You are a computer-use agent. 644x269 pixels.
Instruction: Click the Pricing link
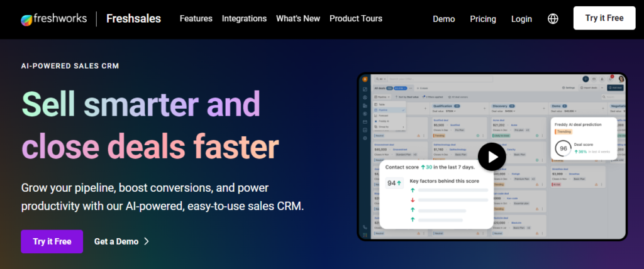click(482, 19)
